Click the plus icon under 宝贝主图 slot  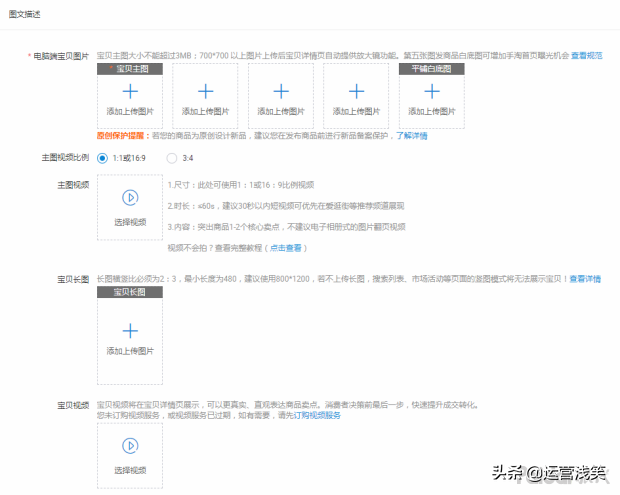click(x=130, y=91)
